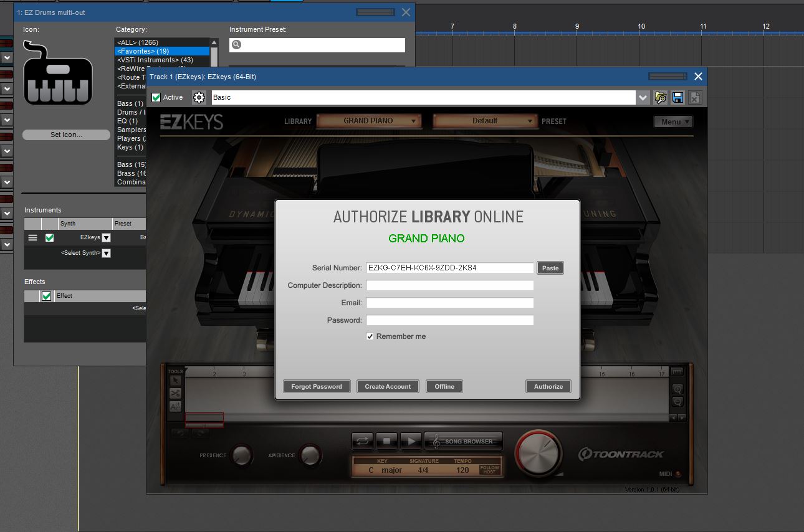Click the large master volume knob
The height and width of the screenshot is (532, 804).
538,453
